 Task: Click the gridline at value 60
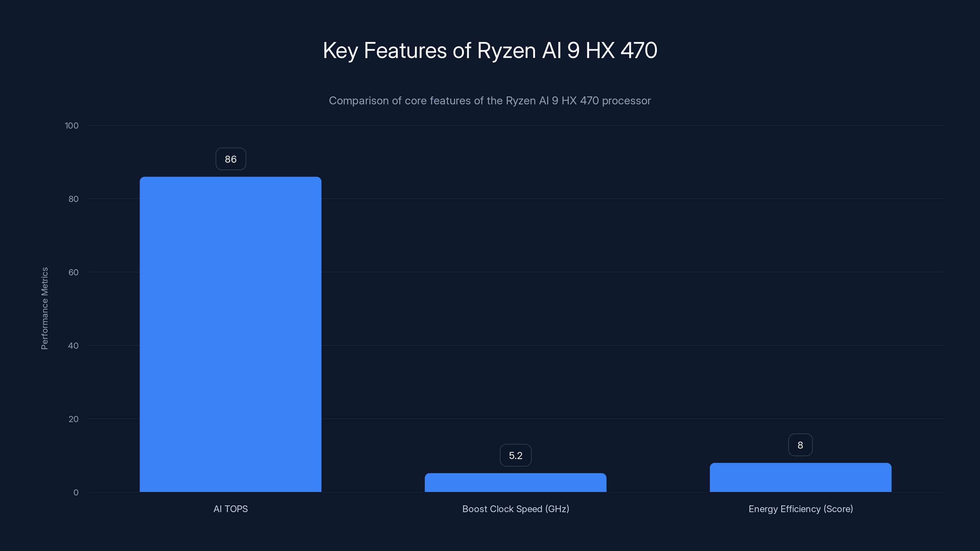click(x=609, y=272)
